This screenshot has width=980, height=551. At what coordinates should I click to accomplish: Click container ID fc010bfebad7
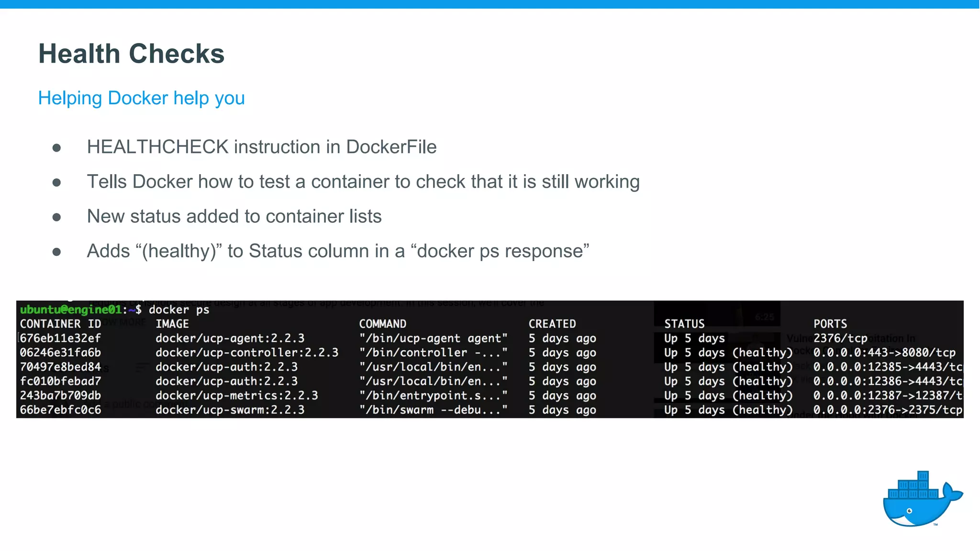point(60,381)
